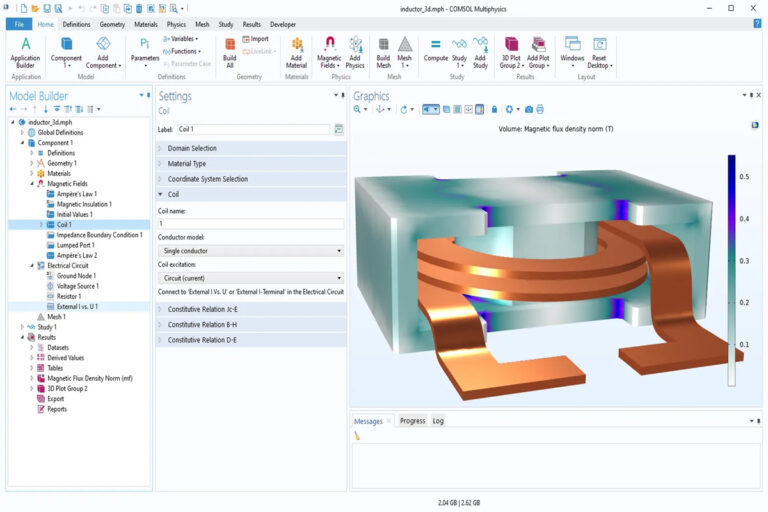Expand the Material Type section
768x512 pixels.
pos(251,164)
